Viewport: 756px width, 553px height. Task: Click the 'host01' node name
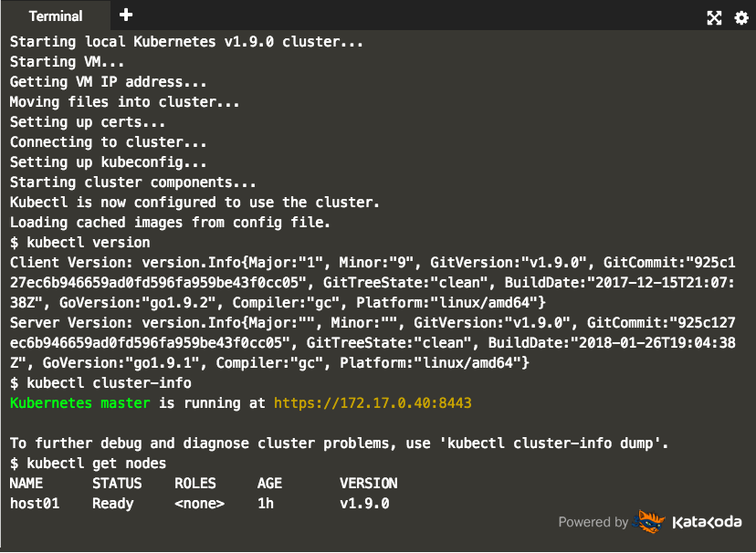(x=34, y=504)
